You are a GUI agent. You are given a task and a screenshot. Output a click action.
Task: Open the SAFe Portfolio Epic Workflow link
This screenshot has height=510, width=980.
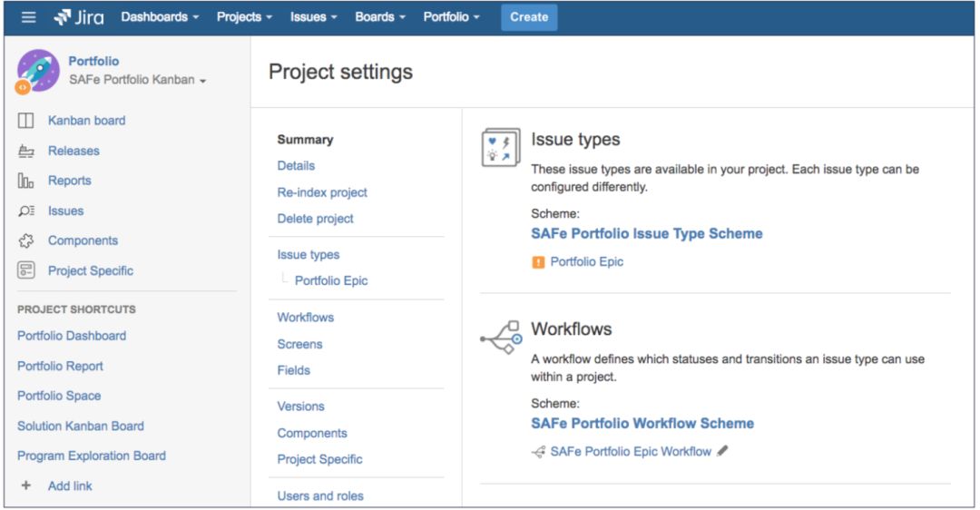click(631, 452)
